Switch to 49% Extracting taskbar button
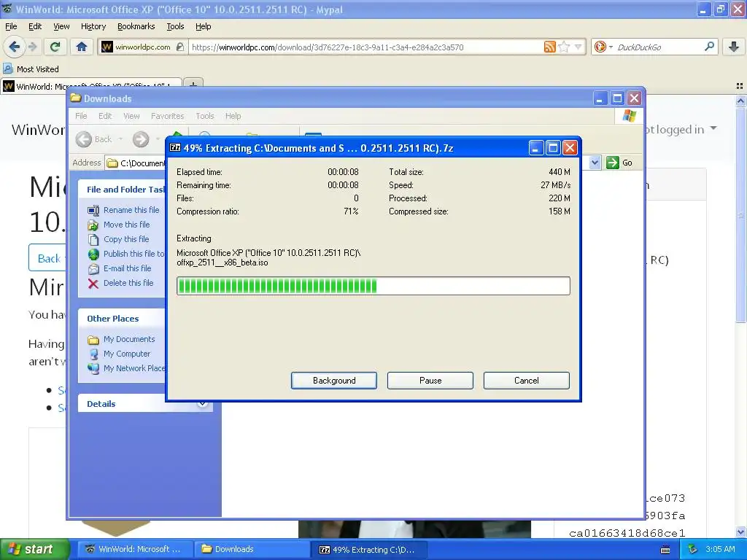The image size is (747, 560). pyautogui.click(x=368, y=549)
